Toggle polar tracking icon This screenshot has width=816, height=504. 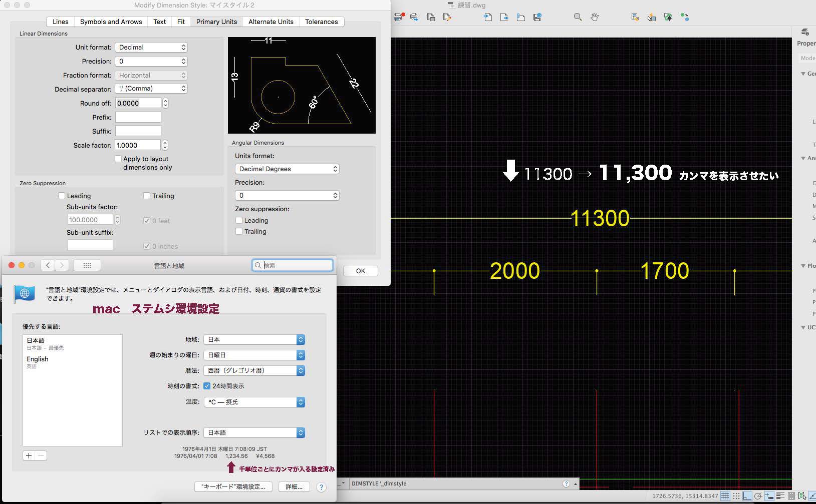(x=758, y=496)
